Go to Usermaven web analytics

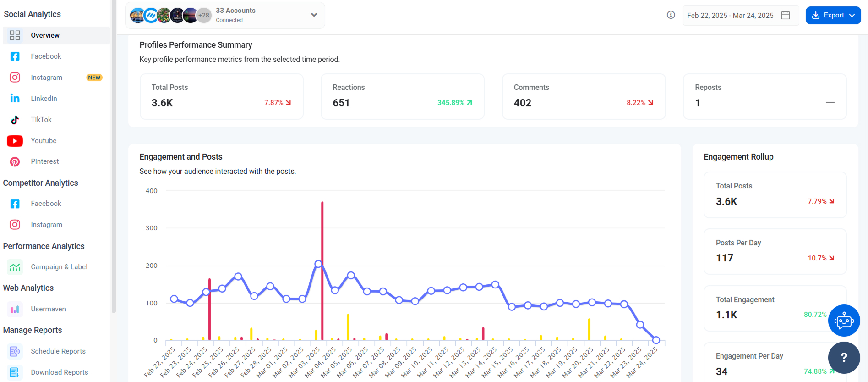pyautogui.click(x=48, y=309)
